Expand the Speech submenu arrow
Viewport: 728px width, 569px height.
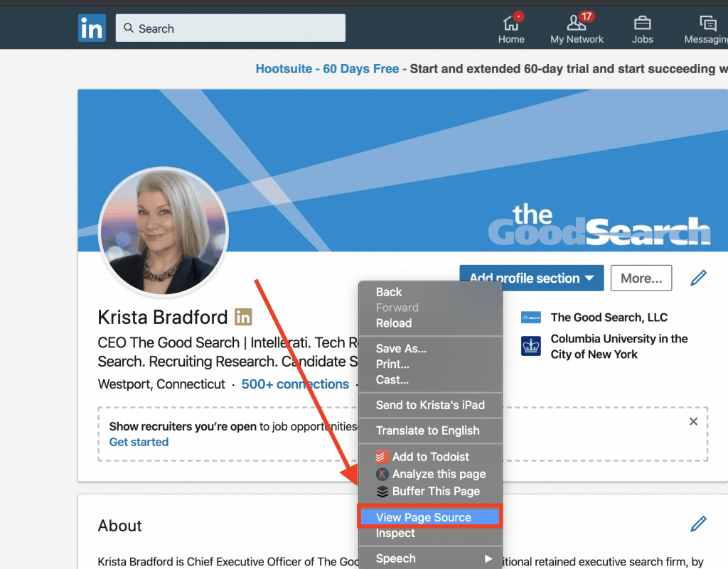488,558
